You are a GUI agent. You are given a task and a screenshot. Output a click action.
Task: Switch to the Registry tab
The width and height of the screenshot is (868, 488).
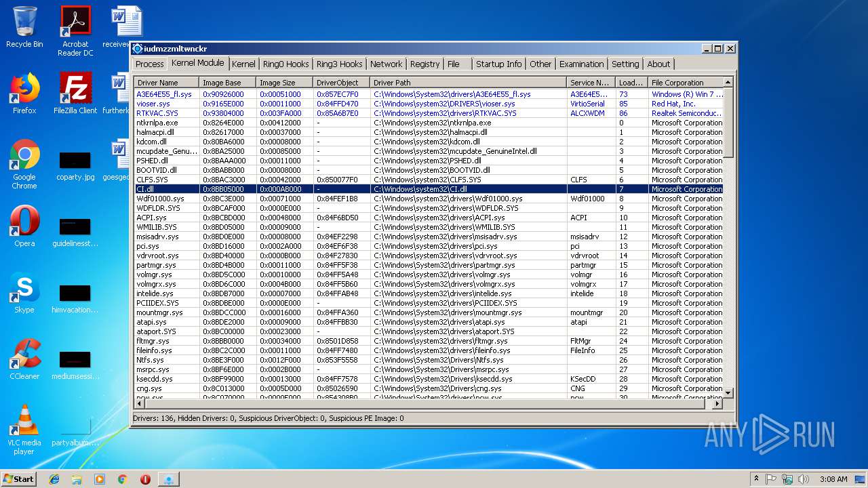click(425, 64)
